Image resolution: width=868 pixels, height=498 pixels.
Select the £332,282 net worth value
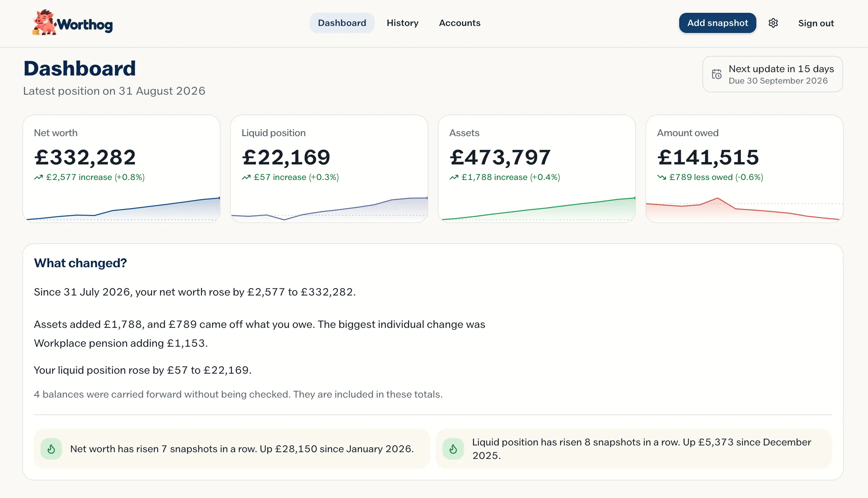(x=85, y=157)
